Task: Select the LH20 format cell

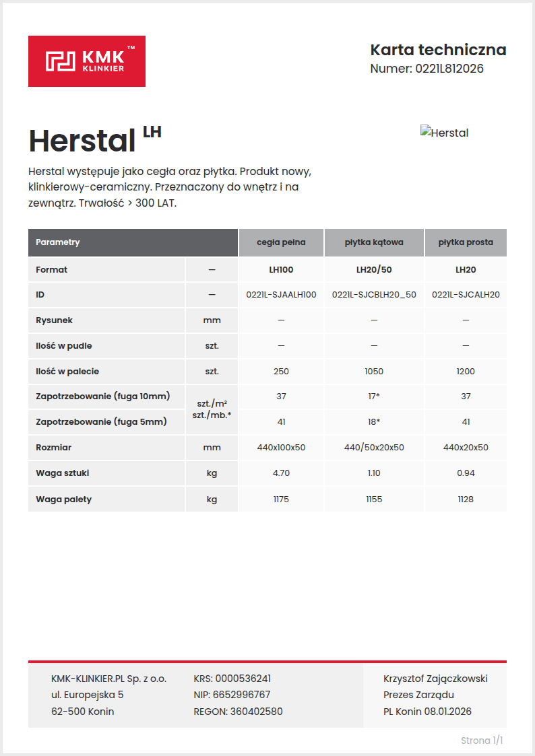Action: 466,269
